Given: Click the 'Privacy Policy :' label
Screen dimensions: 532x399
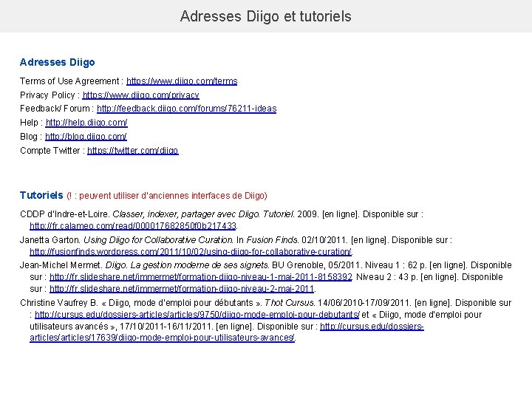Looking at the screenshot, I should click(x=50, y=95).
